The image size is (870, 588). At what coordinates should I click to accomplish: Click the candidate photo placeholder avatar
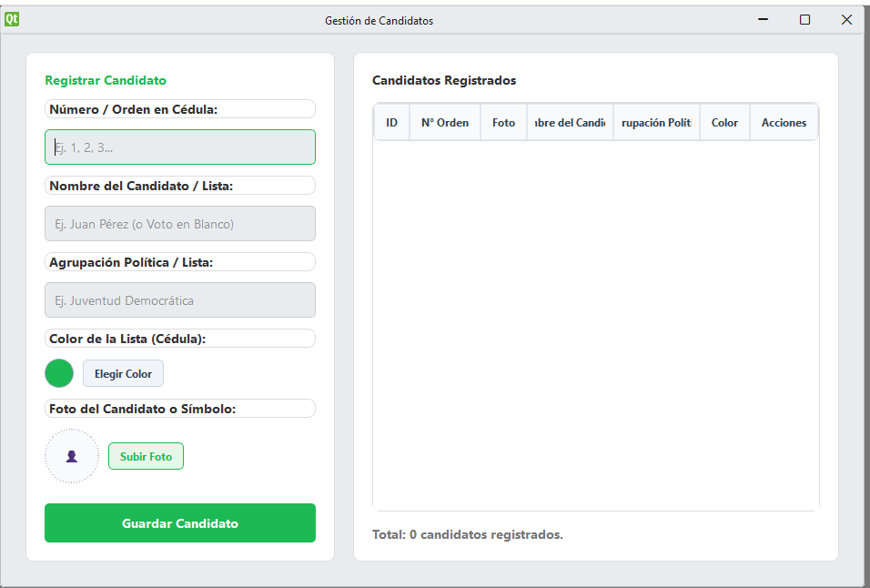72,456
